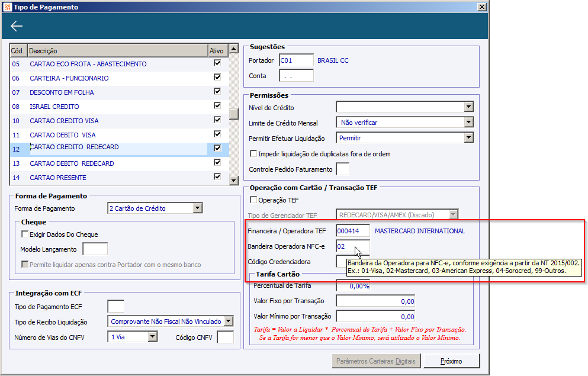Click Modelo Lançamento input field

click(x=95, y=249)
